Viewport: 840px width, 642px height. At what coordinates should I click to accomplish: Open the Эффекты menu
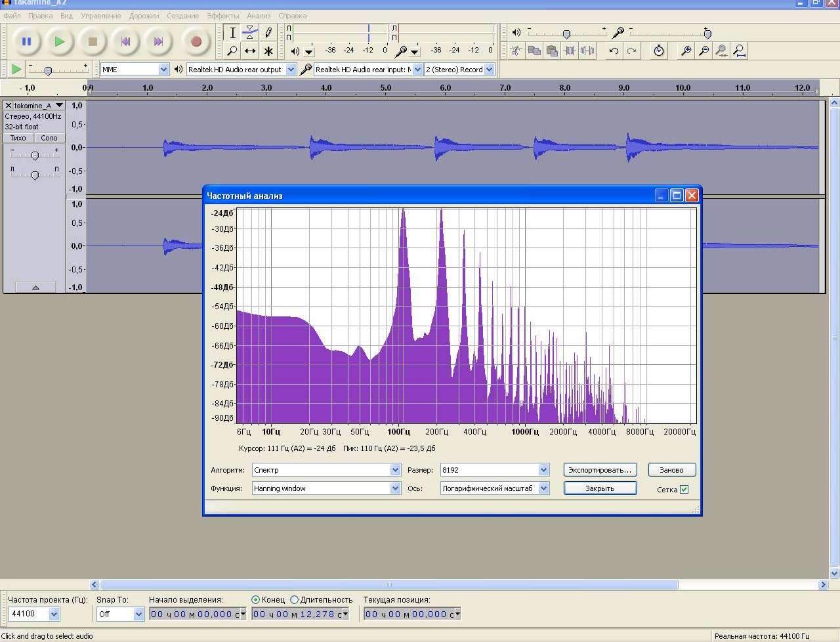pos(222,16)
